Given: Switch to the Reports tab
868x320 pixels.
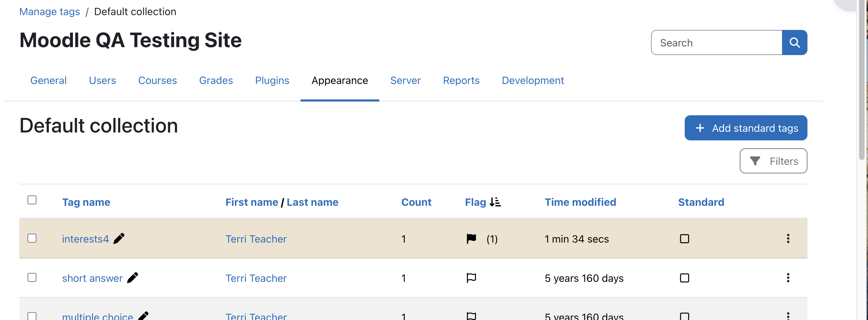Looking at the screenshot, I should [x=461, y=81].
